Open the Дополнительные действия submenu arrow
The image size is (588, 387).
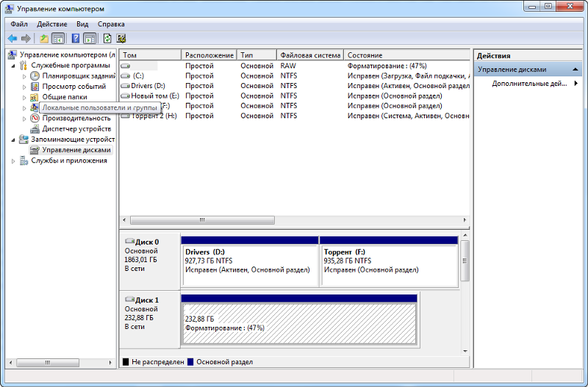(576, 83)
